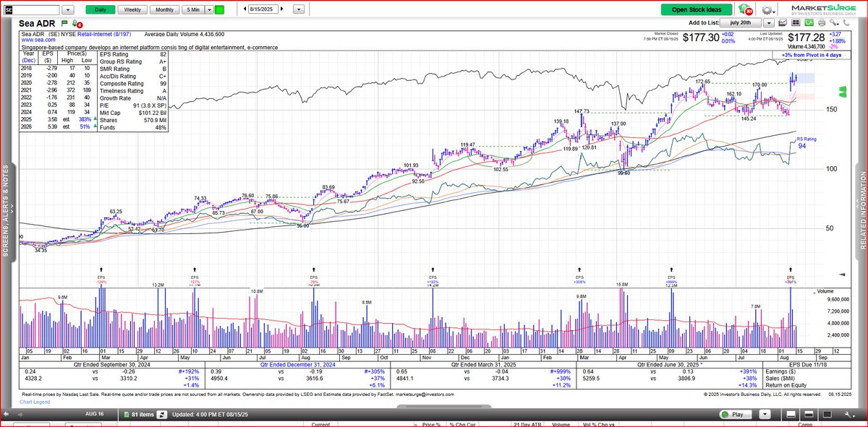Screen dimensions: 868x427
Task: Click the Sea ADR company title
Action: 37,23
